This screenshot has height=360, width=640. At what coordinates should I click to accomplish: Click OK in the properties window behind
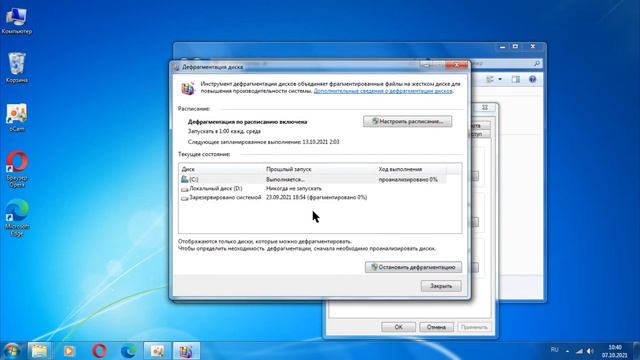coord(398,327)
